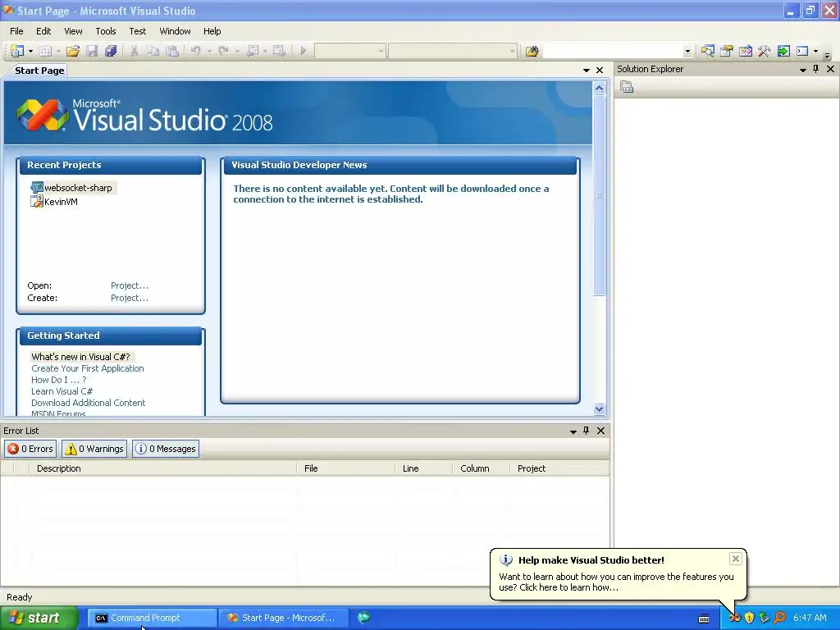
Task: Open the KevinVM recent project
Action: pyautogui.click(x=61, y=202)
